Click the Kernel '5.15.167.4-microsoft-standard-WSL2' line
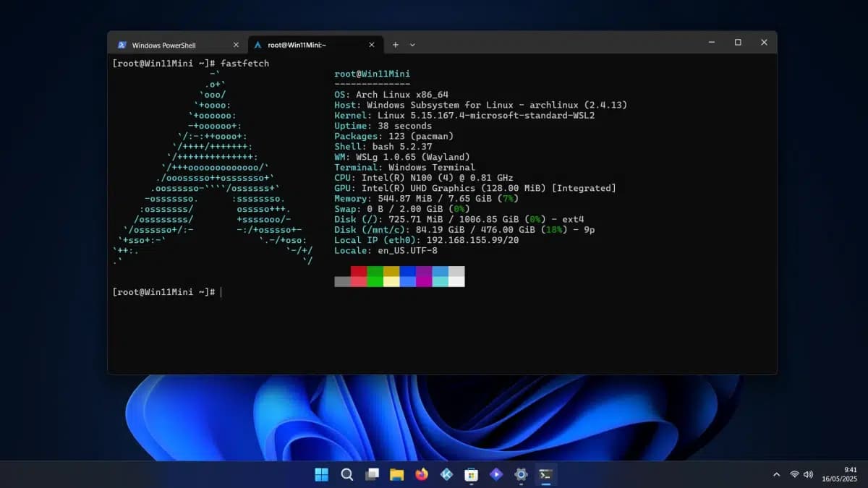868x488 pixels. pyautogui.click(x=464, y=116)
